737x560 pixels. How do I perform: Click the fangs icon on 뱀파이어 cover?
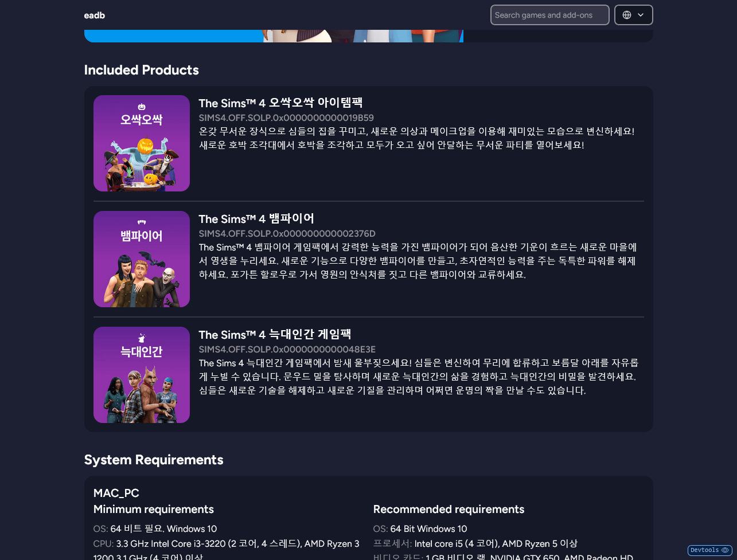[142, 222]
